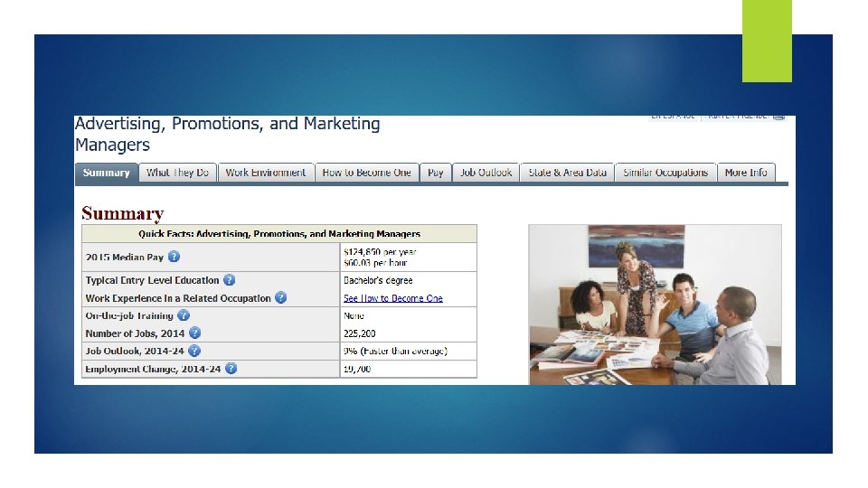Click the team meeting photo
Viewport: 868px width, 488px height.
[655, 305]
